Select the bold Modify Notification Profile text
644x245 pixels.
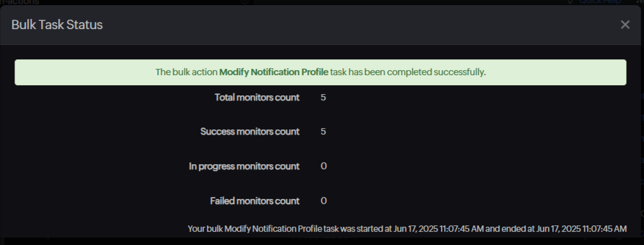pyautogui.click(x=273, y=73)
